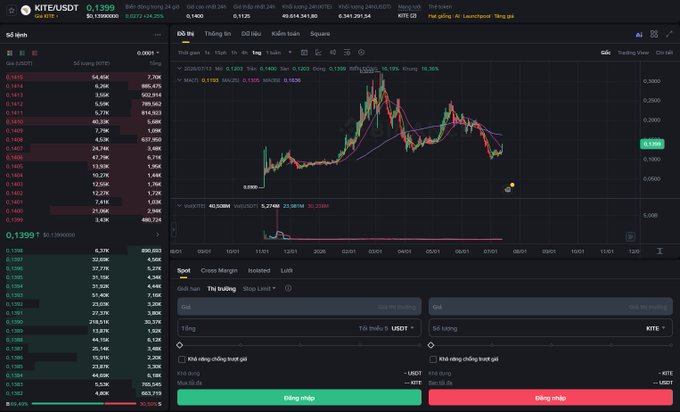Screen dimensions: 680x412
Task: Expand more time intervals dropdown
Action: tap(290, 52)
